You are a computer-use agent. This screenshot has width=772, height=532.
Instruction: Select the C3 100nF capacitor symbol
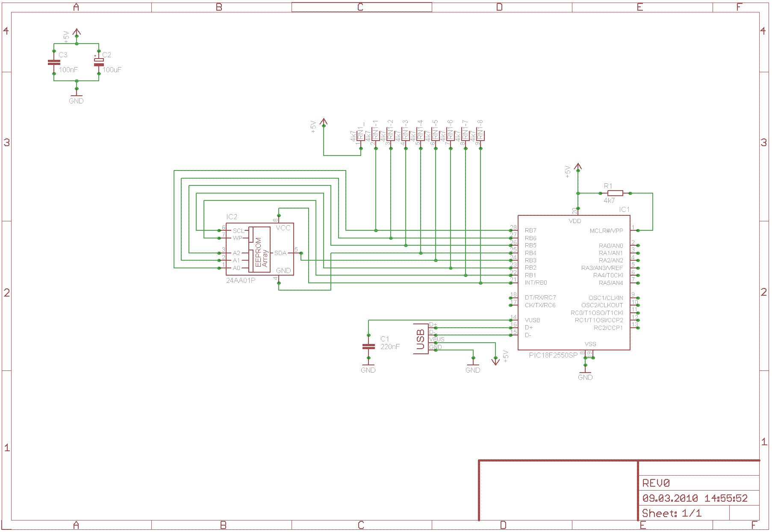[54, 62]
